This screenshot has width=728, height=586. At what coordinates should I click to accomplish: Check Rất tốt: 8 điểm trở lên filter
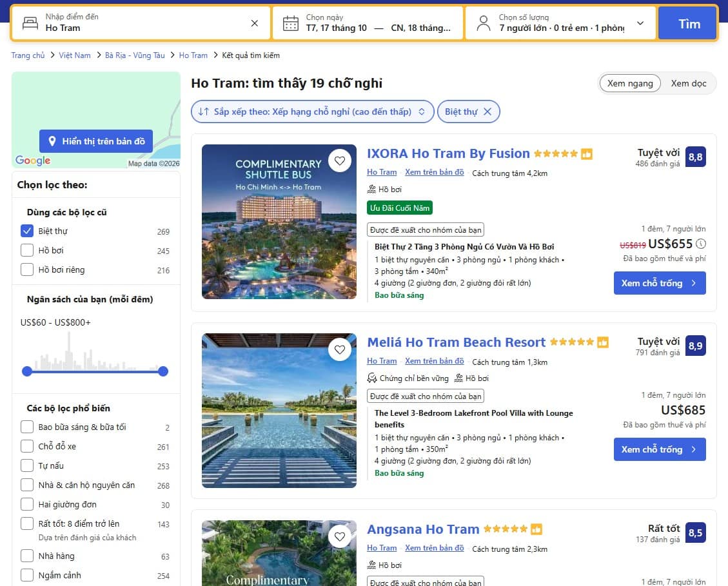27,523
